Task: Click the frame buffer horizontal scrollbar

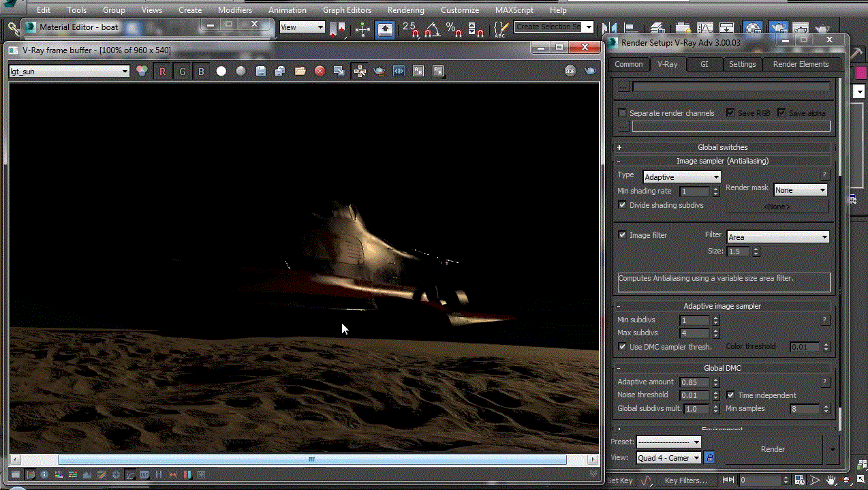Action: 312,460
